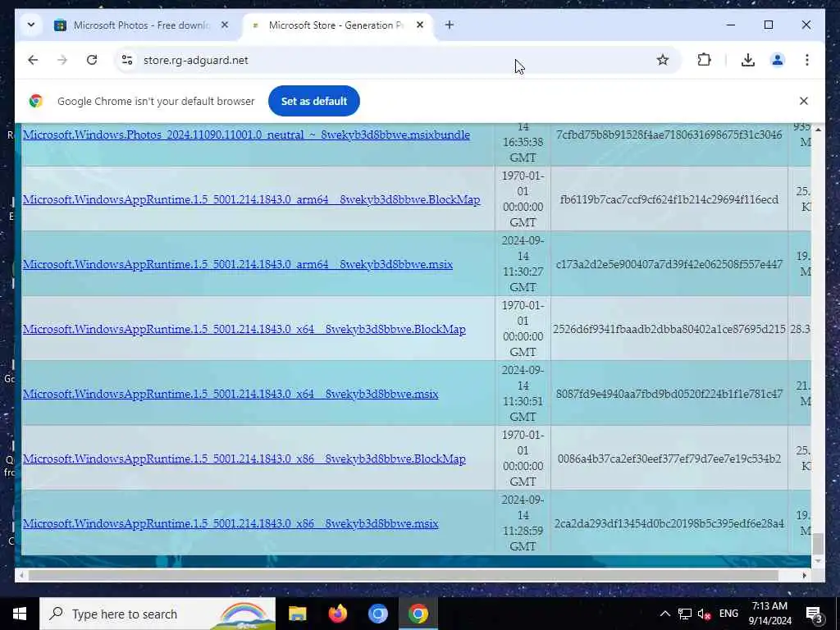Click the muted volume tray icon
840x630 pixels.
click(705, 614)
